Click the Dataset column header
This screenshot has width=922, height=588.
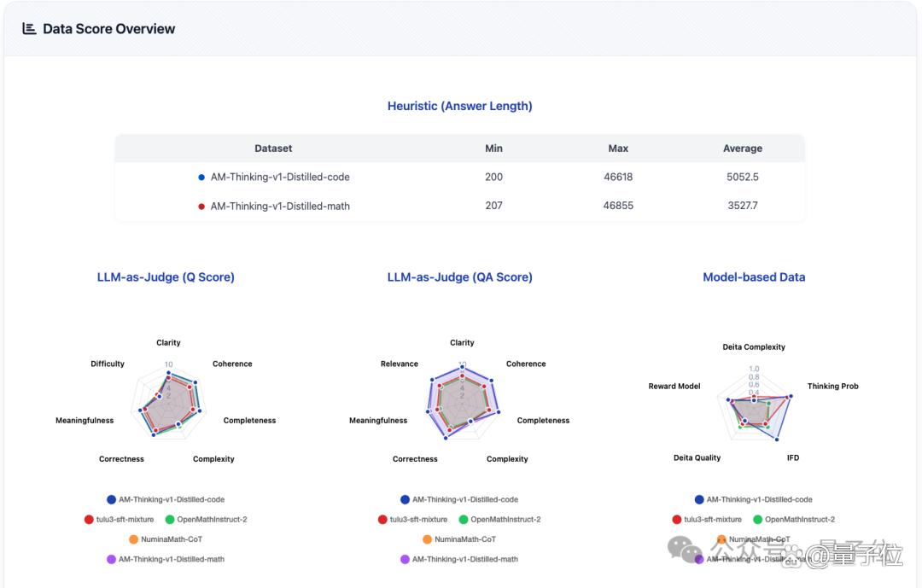coord(273,148)
